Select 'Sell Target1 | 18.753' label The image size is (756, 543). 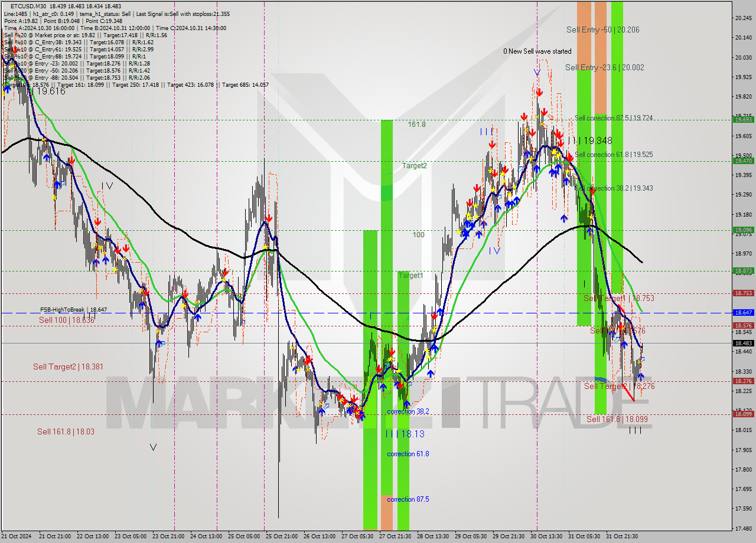[x=618, y=298]
